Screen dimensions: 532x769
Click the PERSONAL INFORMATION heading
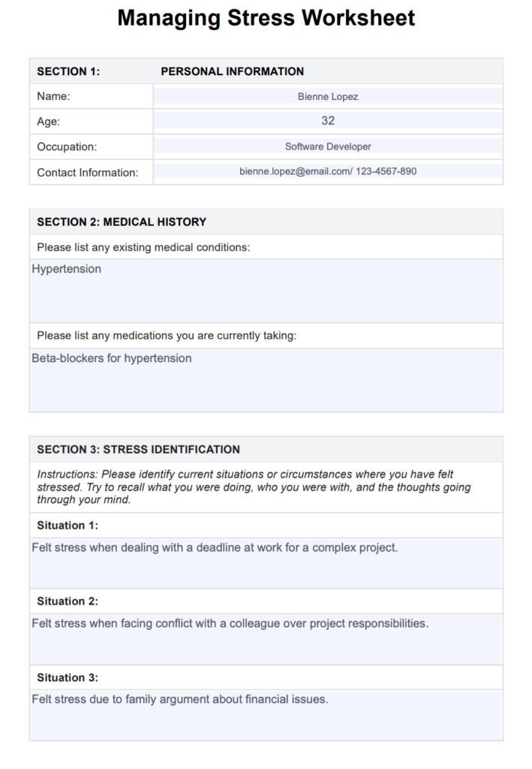point(233,71)
